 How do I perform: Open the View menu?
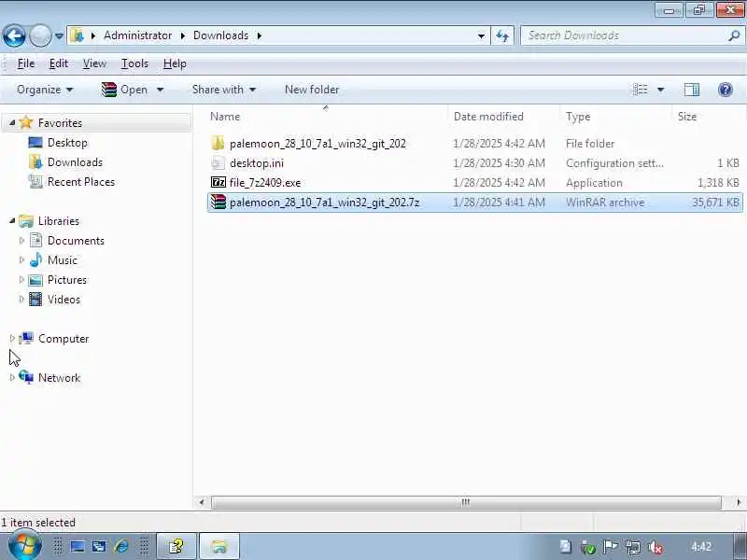94,63
